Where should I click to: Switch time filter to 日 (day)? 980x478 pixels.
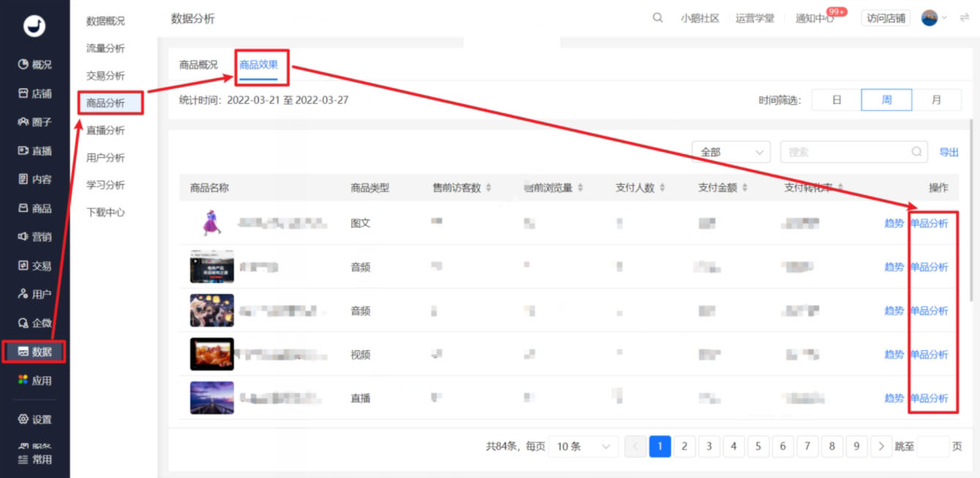pos(836,100)
